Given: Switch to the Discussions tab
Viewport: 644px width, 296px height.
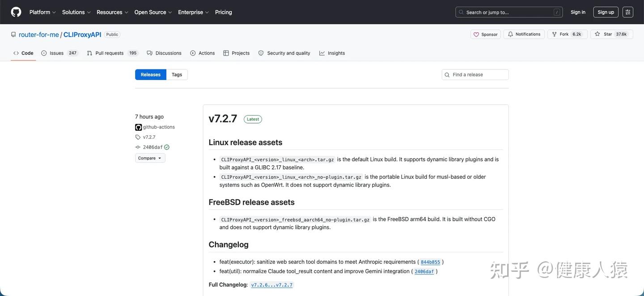Looking at the screenshot, I should 164,53.
